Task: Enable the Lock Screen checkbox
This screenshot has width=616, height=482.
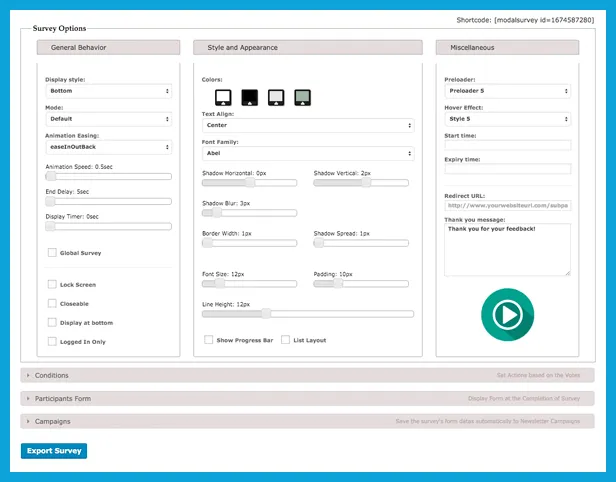Action: coord(52,284)
